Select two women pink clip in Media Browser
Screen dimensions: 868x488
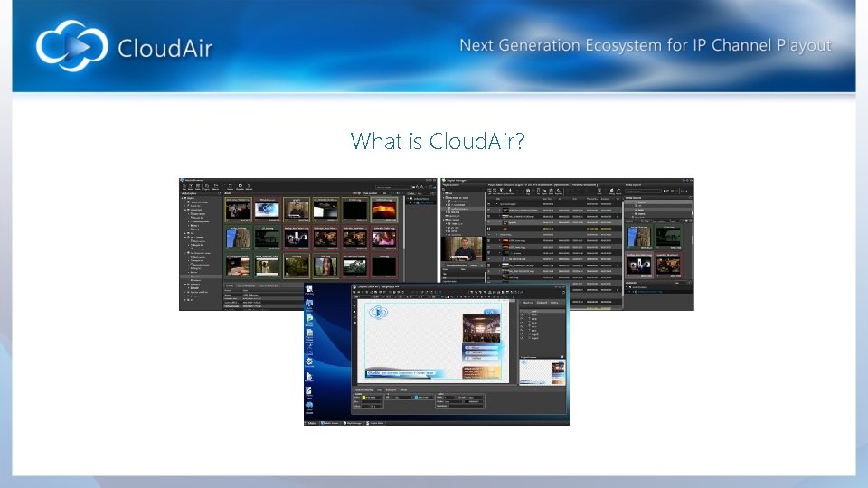coord(383,239)
